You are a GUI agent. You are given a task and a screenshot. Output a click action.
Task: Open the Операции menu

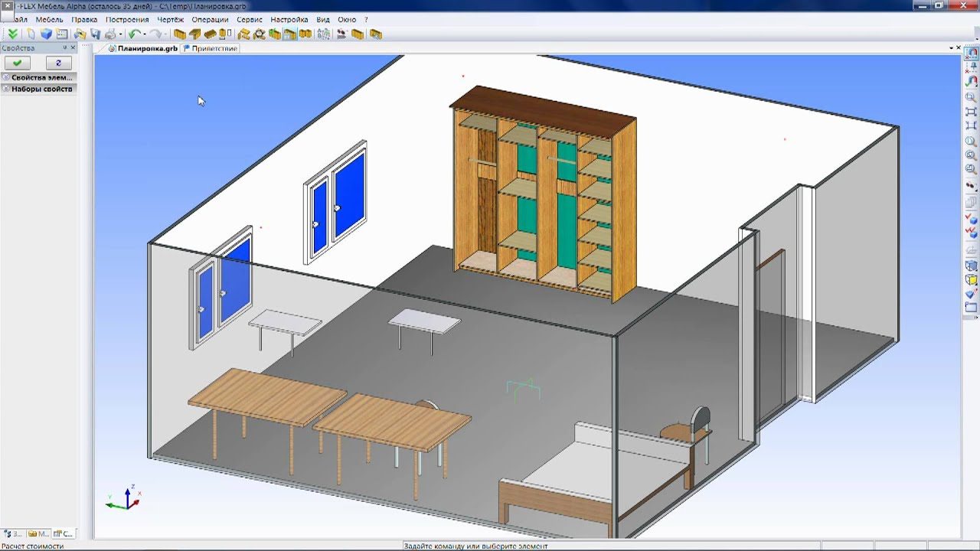pos(210,19)
